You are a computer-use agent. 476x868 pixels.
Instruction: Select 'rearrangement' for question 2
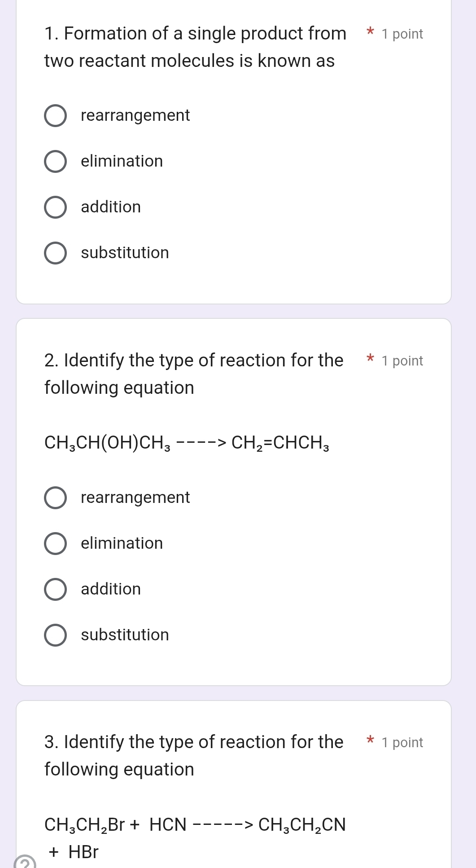point(56,498)
